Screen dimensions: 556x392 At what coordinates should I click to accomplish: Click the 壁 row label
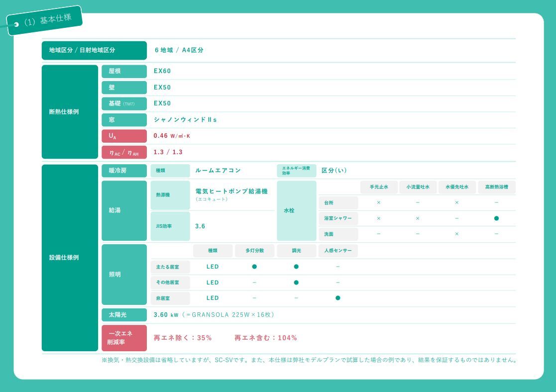[x=124, y=88]
